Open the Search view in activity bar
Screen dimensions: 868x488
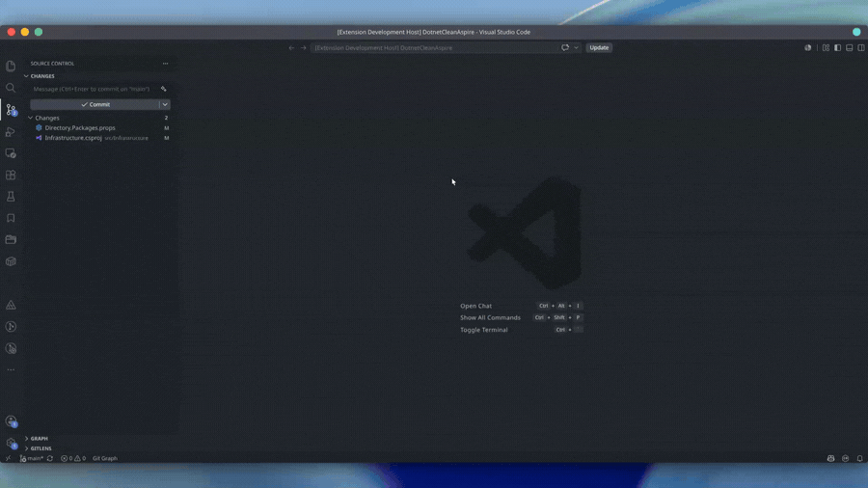click(11, 88)
